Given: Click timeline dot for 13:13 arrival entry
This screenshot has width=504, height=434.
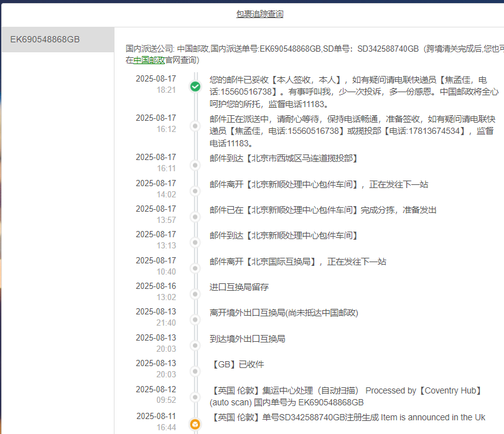Looking at the screenshot, I should click(x=195, y=242).
